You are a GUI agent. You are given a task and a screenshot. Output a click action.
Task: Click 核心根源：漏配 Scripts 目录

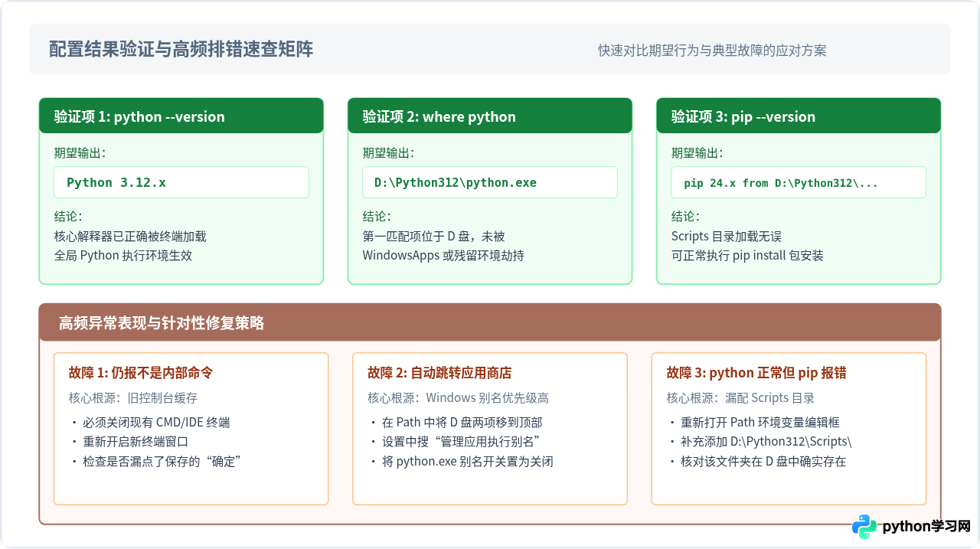pos(740,398)
